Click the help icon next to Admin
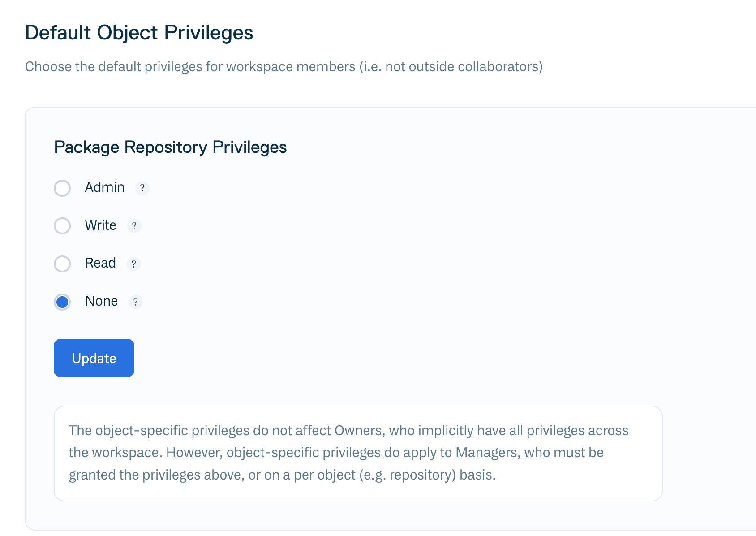 pos(142,188)
